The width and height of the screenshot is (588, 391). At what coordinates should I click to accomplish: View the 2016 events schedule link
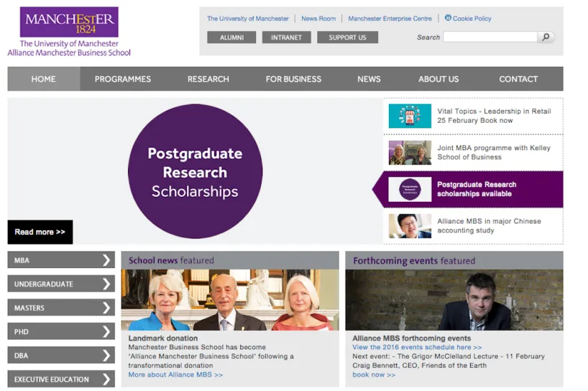pos(417,347)
